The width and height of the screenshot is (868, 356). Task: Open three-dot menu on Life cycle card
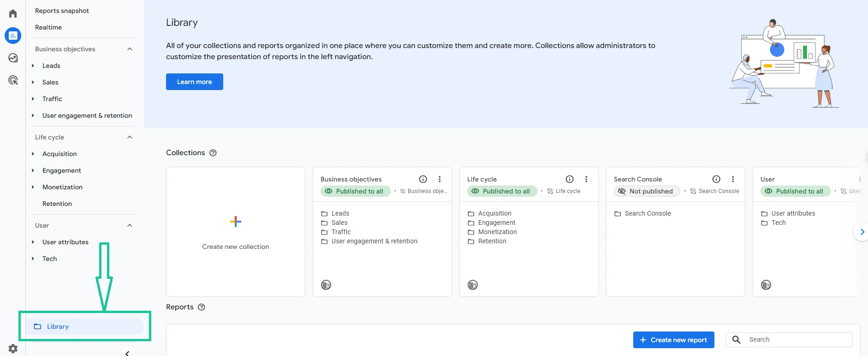click(586, 179)
